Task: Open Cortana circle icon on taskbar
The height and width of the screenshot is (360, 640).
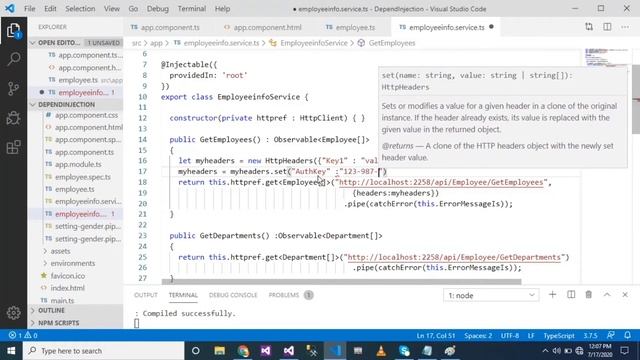Action: (196, 351)
